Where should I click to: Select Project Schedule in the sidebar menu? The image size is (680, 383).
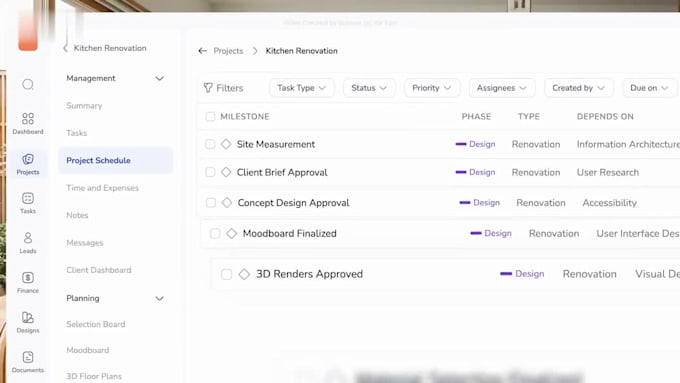tap(115, 160)
